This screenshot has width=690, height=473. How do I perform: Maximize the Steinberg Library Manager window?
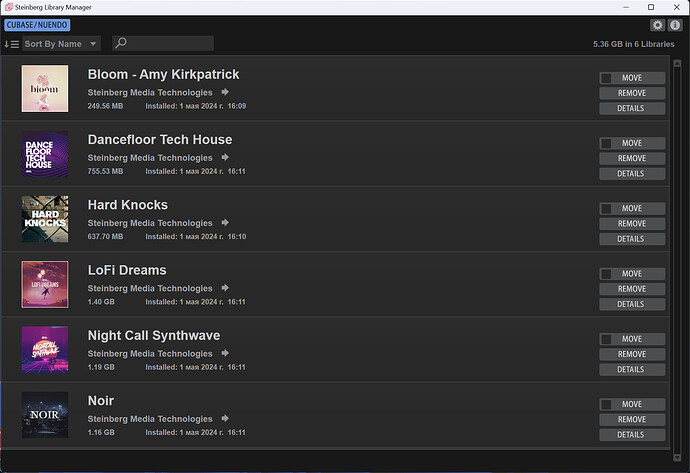pyautogui.click(x=651, y=7)
